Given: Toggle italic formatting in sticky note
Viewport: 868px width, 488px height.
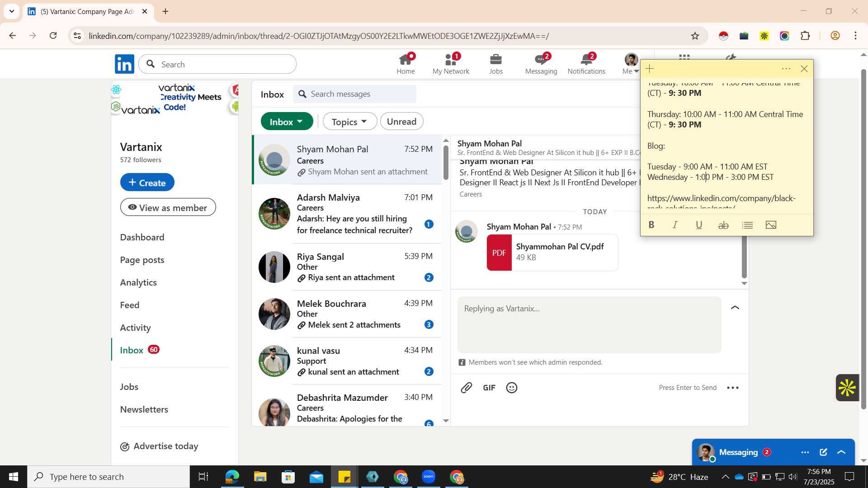Looking at the screenshot, I should click(x=675, y=225).
